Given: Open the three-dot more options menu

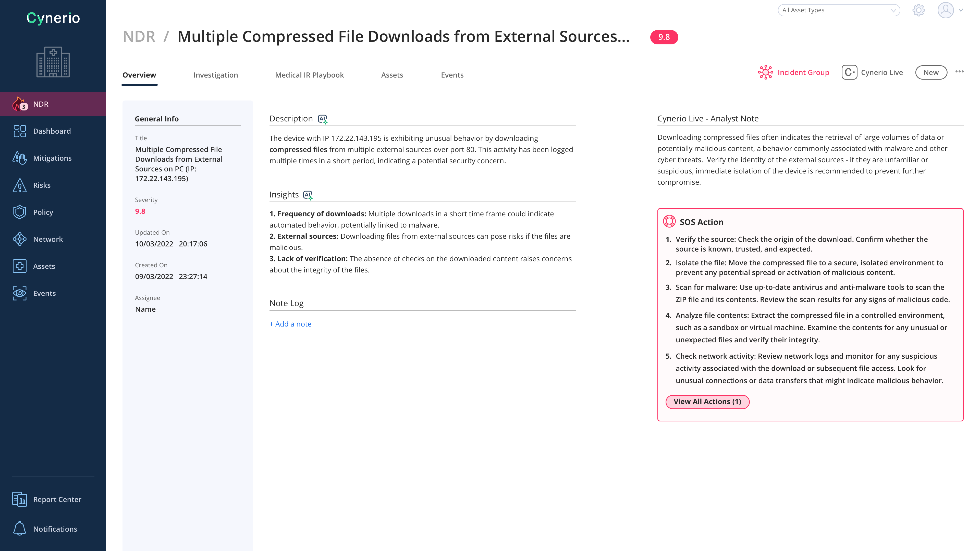Looking at the screenshot, I should pyautogui.click(x=959, y=71).
